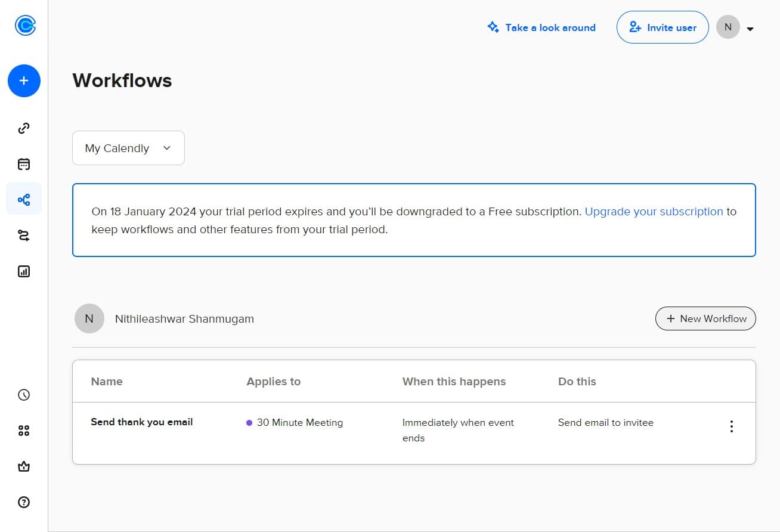Open Event Types via the link icon
This screenshot has width=780, height=532.
click(24, 128)
